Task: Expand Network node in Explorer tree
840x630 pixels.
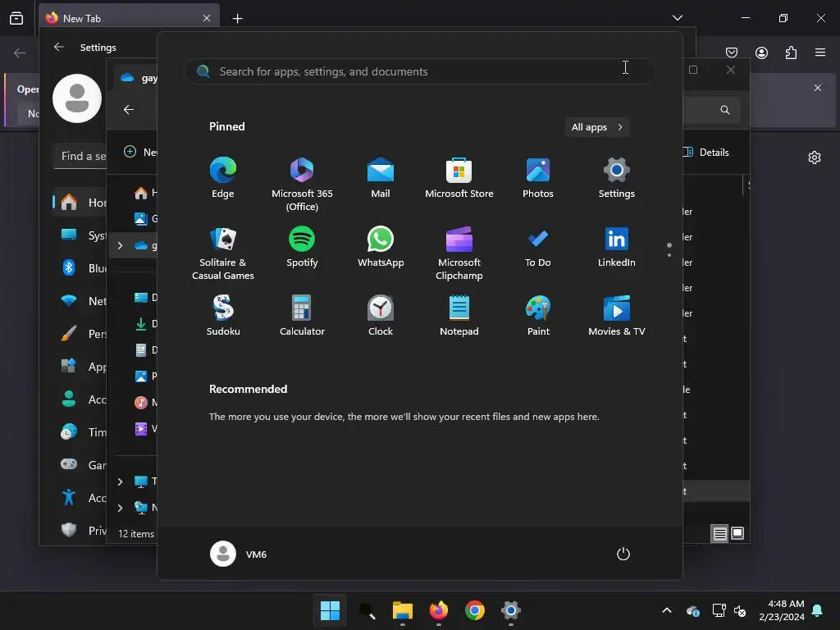Action: tap(120, 507)
